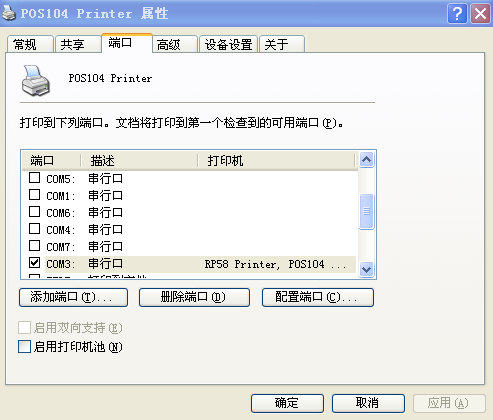
Task: Check the COM6 port checkbox
Action: coord(34,212)
